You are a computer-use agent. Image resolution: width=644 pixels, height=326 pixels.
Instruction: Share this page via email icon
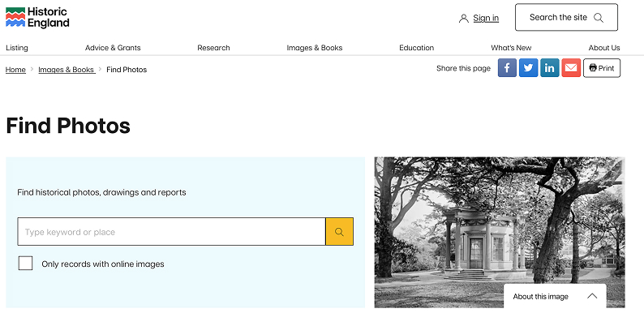coord(571,68)
